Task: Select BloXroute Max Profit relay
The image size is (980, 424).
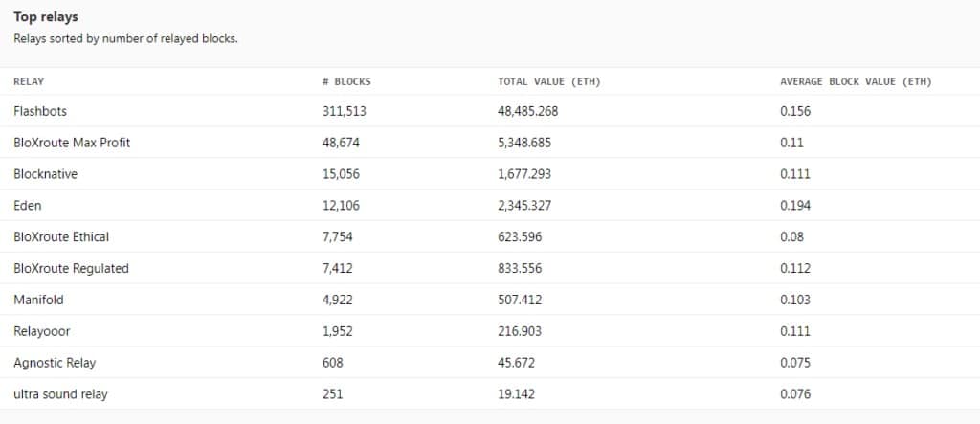Action: coord(72,143)
